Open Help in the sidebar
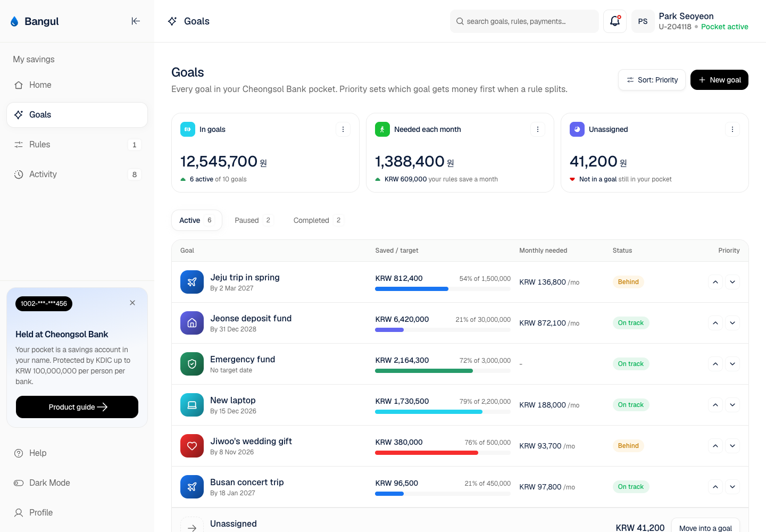This screenshot has width=766, height=532. [x=77, y=453]
